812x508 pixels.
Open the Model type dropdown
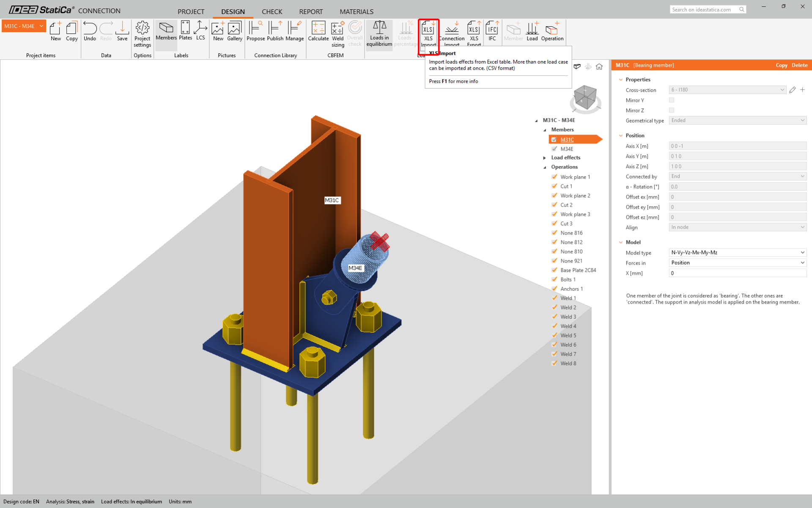737,253
